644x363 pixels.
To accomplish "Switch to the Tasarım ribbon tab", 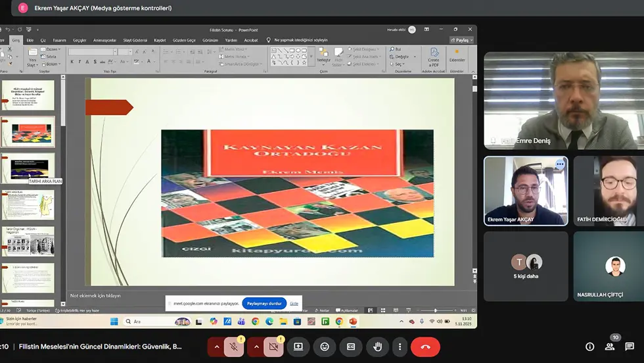I will click(60, 40).
